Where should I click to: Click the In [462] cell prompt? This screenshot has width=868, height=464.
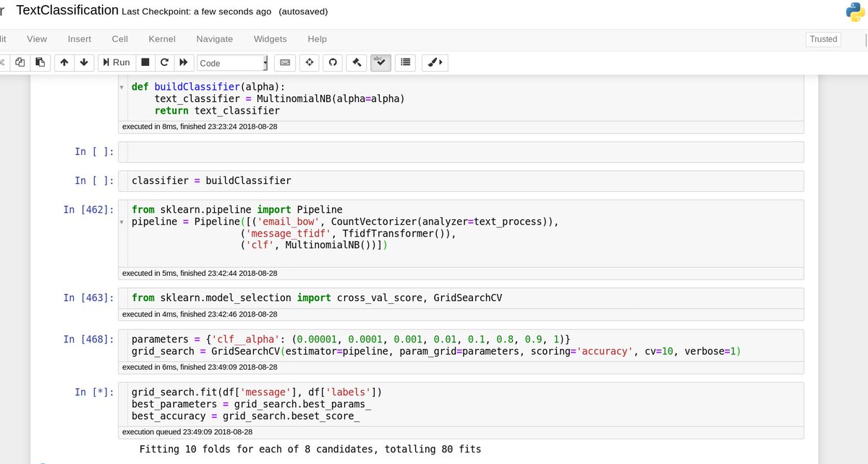coord(88,209)
